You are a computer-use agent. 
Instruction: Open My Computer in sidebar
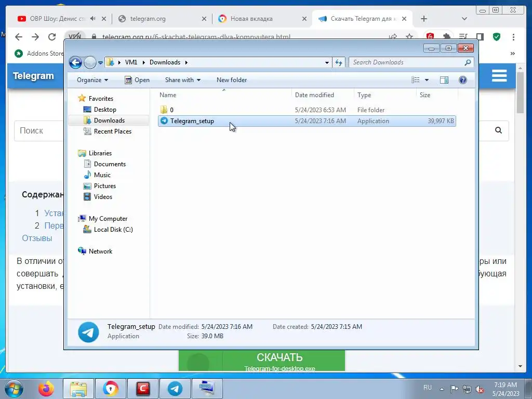(x=108, y=219)
